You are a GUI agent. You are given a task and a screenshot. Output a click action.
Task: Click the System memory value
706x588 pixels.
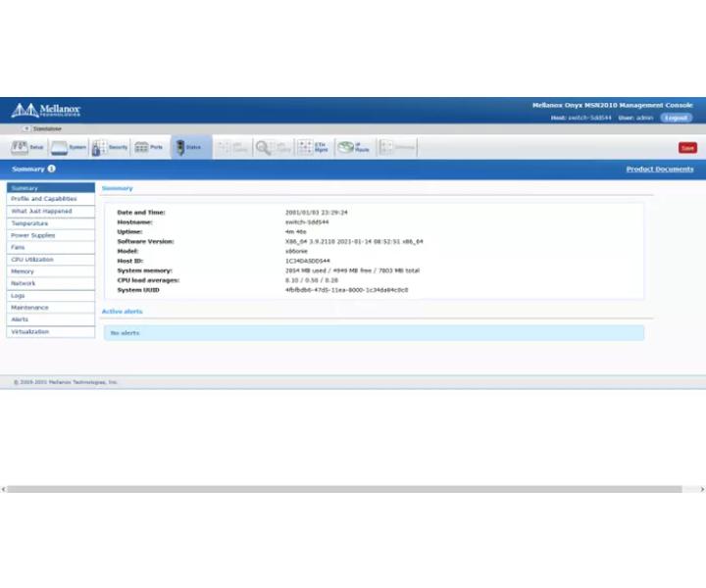pyautogui.click(x=352, y=270)
